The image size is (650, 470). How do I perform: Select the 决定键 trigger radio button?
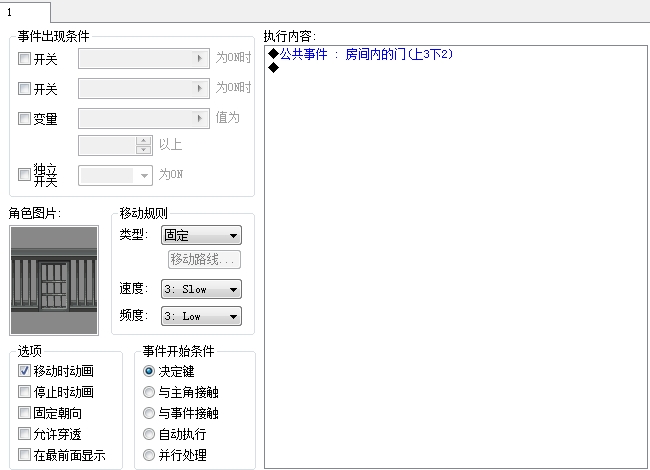pos(149,371)
